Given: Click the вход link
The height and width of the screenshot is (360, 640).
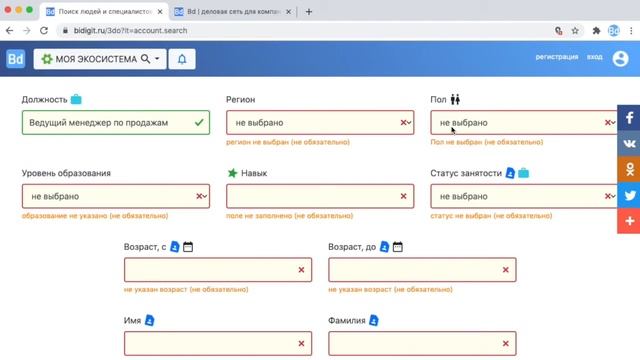Looking at the screenshot, I should coord(595,57).
